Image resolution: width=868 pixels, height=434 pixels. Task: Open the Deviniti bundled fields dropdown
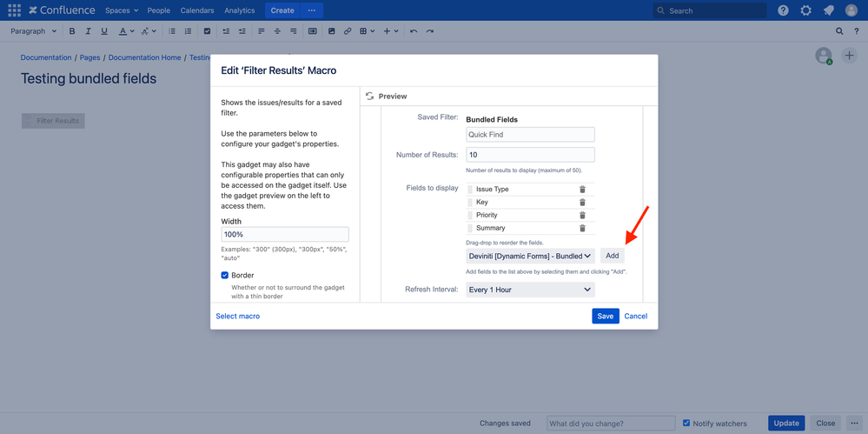530,256
